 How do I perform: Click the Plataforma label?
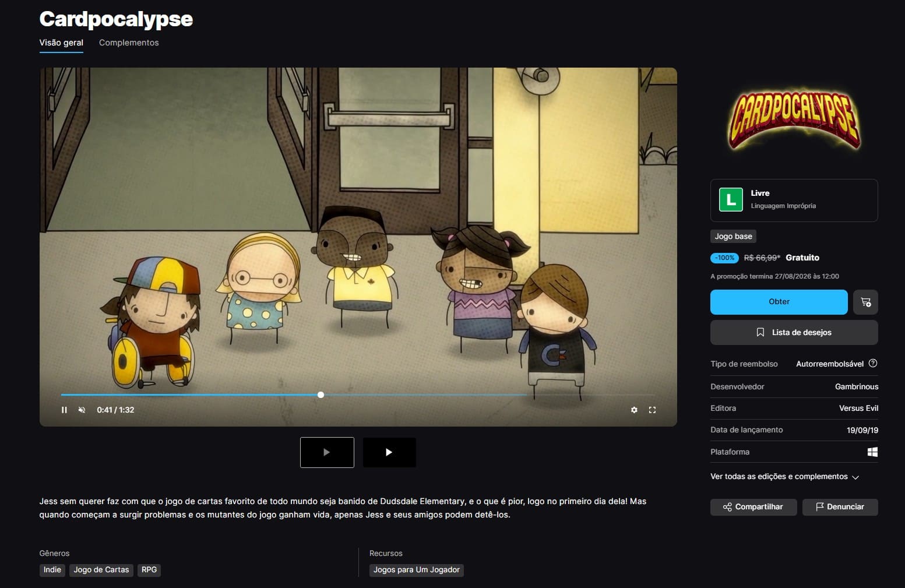[730, 452]
